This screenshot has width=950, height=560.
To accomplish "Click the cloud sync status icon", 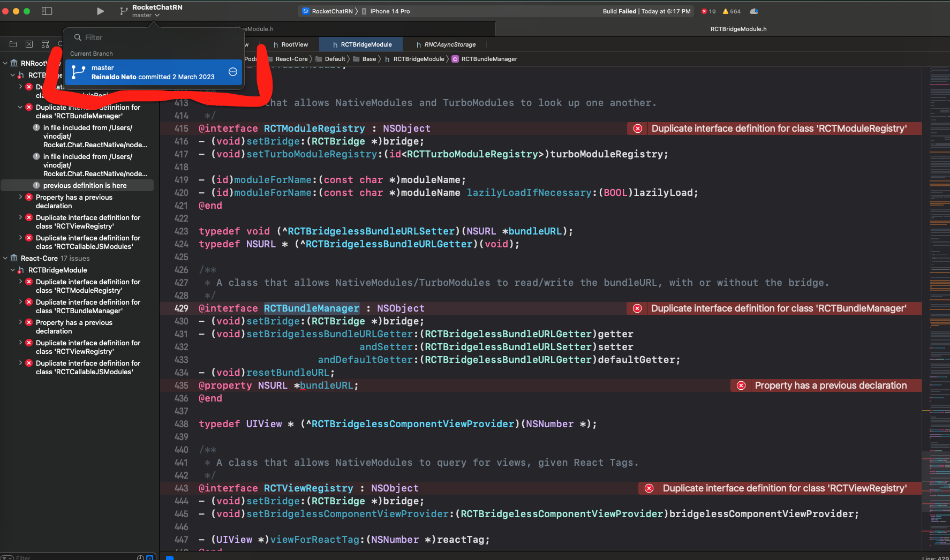I will tap(755, 11).
